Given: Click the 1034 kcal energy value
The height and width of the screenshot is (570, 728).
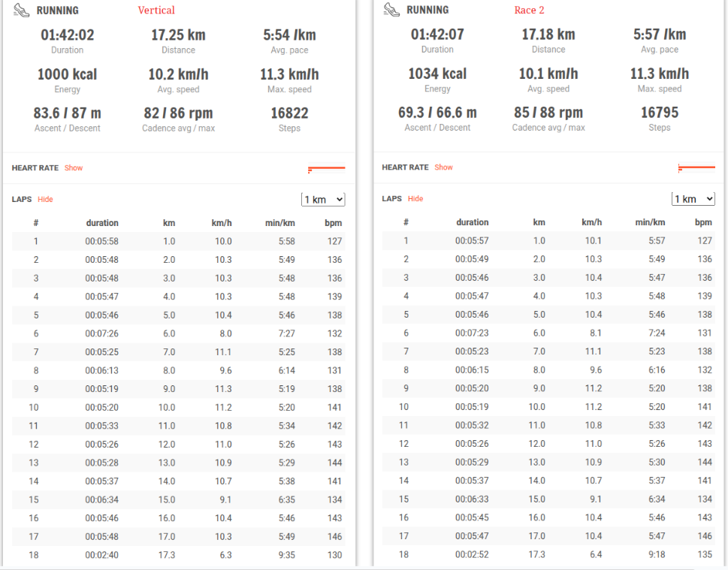Looking at the screenshot, I should (437, 74).
